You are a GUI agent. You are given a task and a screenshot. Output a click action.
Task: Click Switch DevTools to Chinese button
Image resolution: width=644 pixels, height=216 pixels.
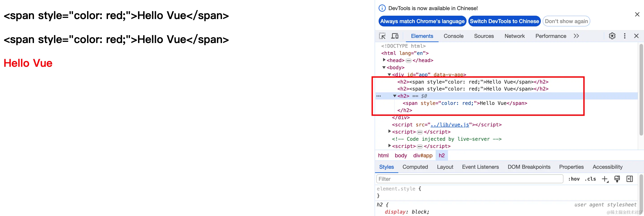coord(504,21)
